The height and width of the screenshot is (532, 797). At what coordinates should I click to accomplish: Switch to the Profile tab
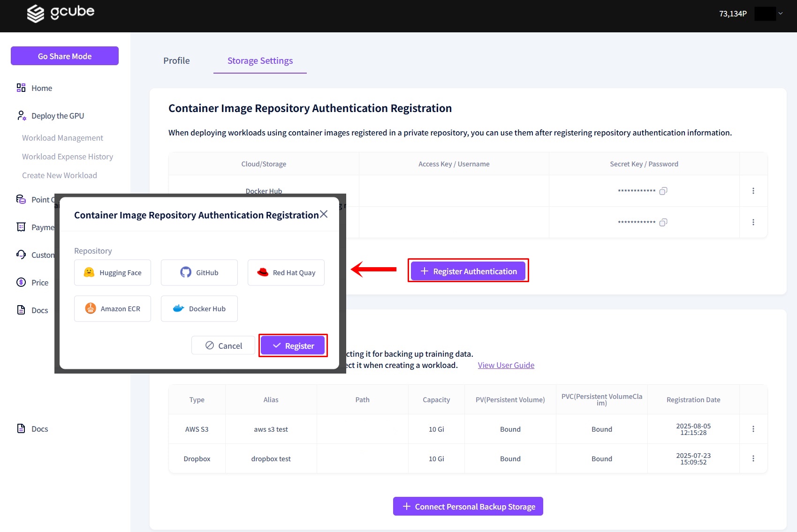coord(176,60)
